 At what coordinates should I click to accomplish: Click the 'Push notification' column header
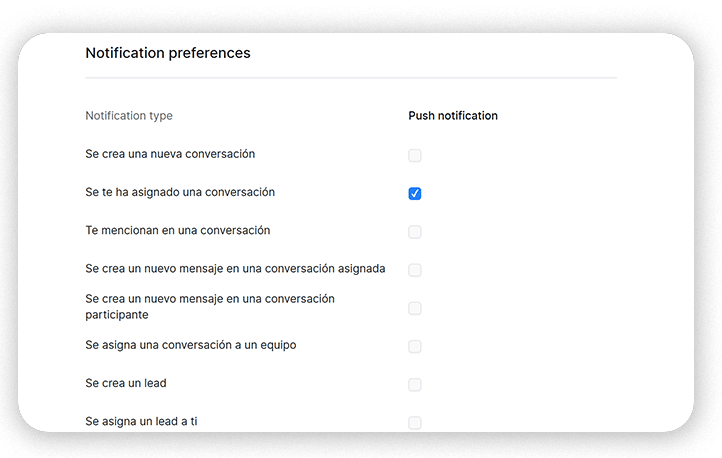453,116
